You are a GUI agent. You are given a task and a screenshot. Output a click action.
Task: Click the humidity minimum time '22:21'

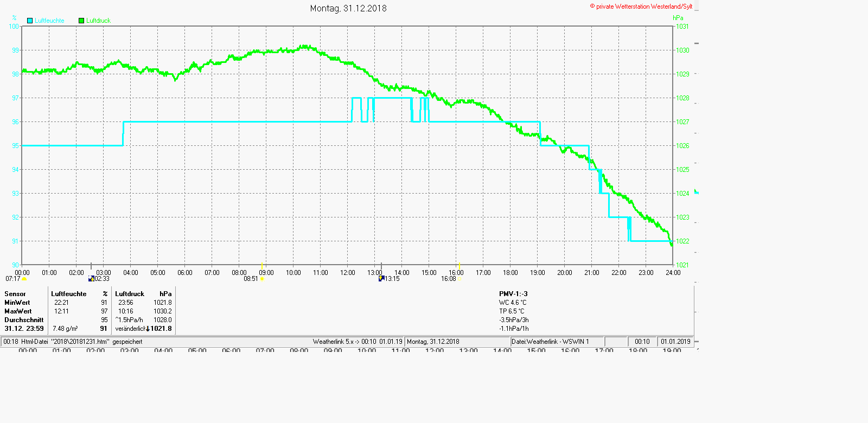pyautogui.click(x=61, y=303)
